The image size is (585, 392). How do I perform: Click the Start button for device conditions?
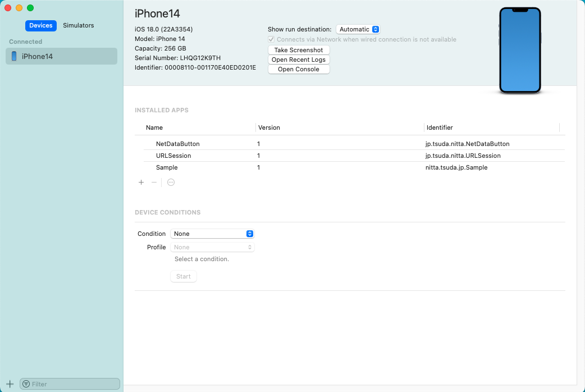point(184,276)
